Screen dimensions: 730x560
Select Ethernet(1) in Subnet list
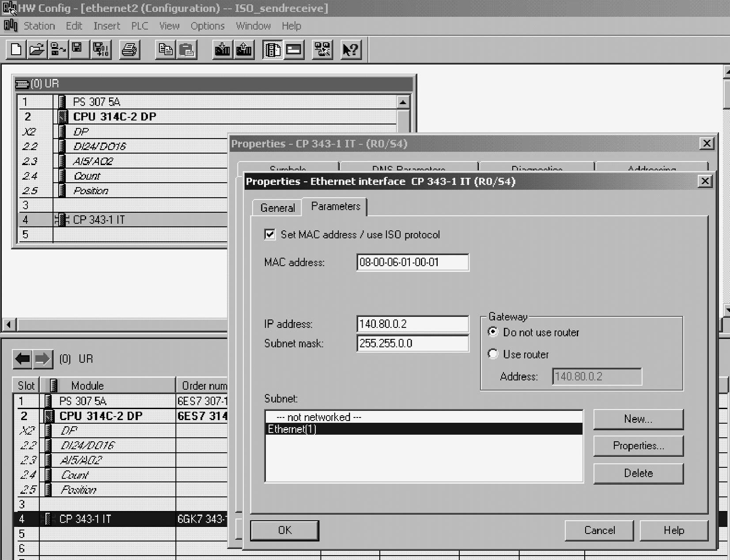(x=424, y=429)
